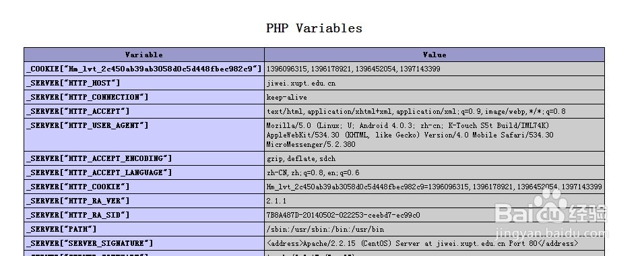Image resolution: width=644 pixels, height=256 pixels.
Task: Select the Value column header
Action: 434,55
